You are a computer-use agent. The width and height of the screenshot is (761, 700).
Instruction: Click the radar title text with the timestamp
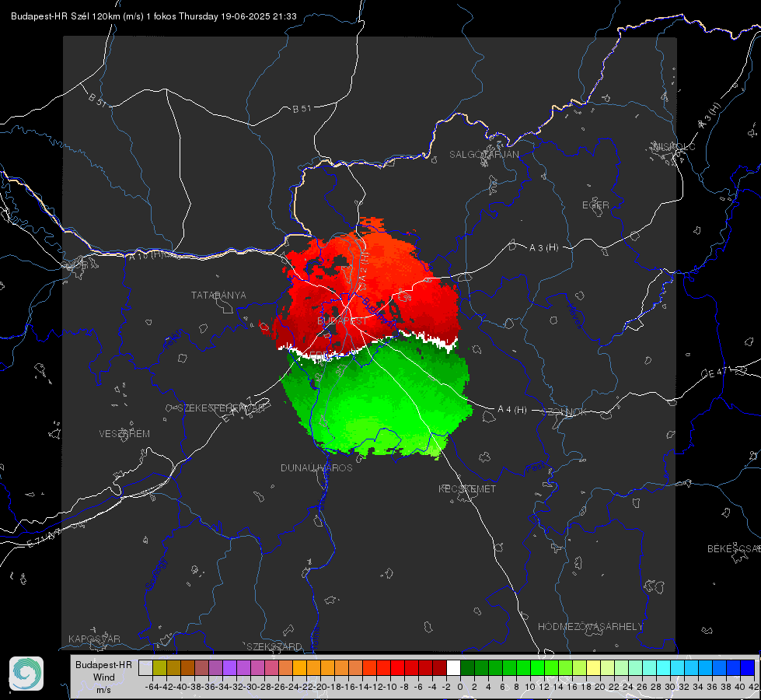(x=154, y=16)
